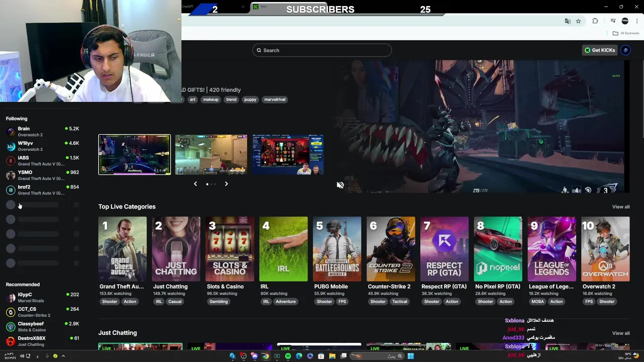
Task: View all Just Chatting streams
Action: point(620,333)
